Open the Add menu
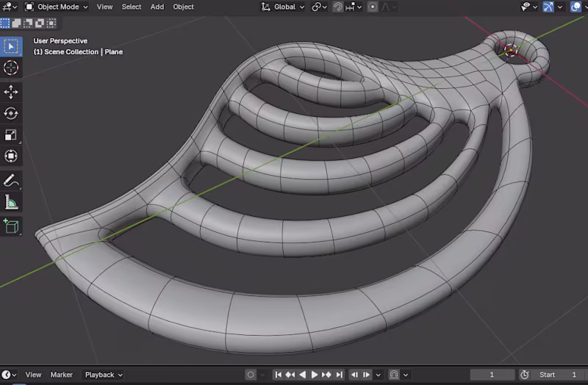588x385 pixels. (157, 7)
